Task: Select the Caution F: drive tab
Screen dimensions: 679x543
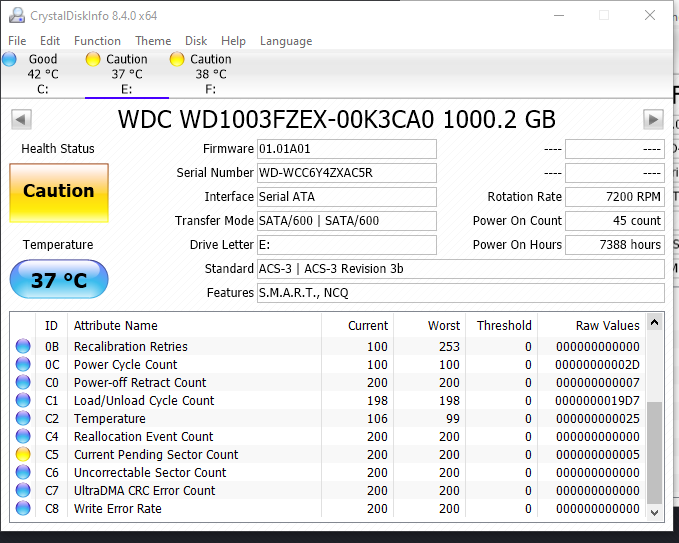Action: [210, 74]
